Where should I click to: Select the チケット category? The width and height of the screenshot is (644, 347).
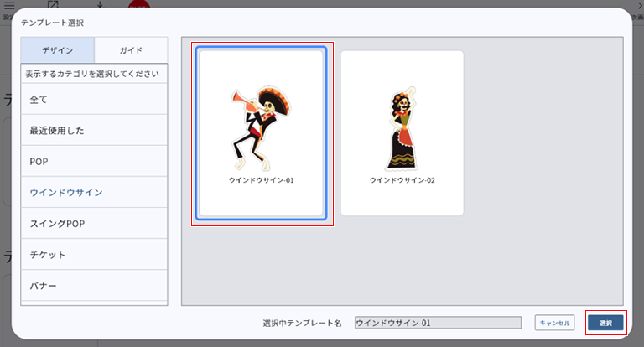(94, 254)
